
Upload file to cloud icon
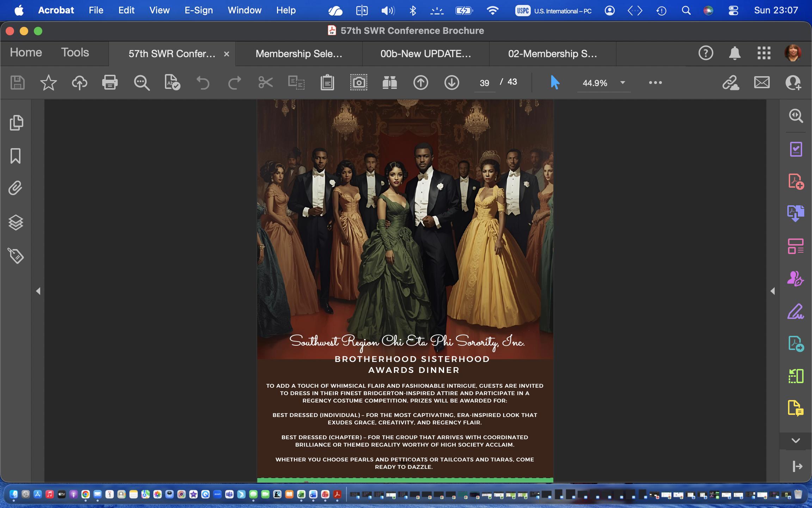(80, 83)
